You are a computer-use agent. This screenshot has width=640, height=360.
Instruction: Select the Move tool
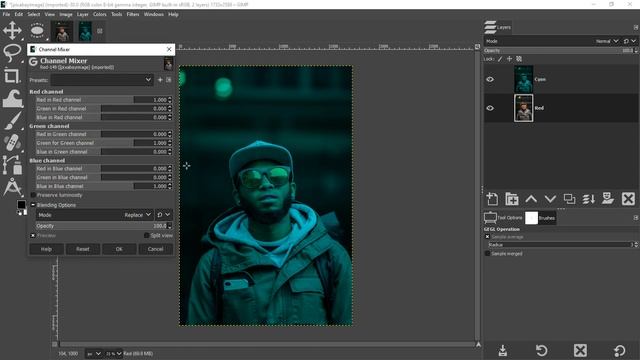[12, 30]
